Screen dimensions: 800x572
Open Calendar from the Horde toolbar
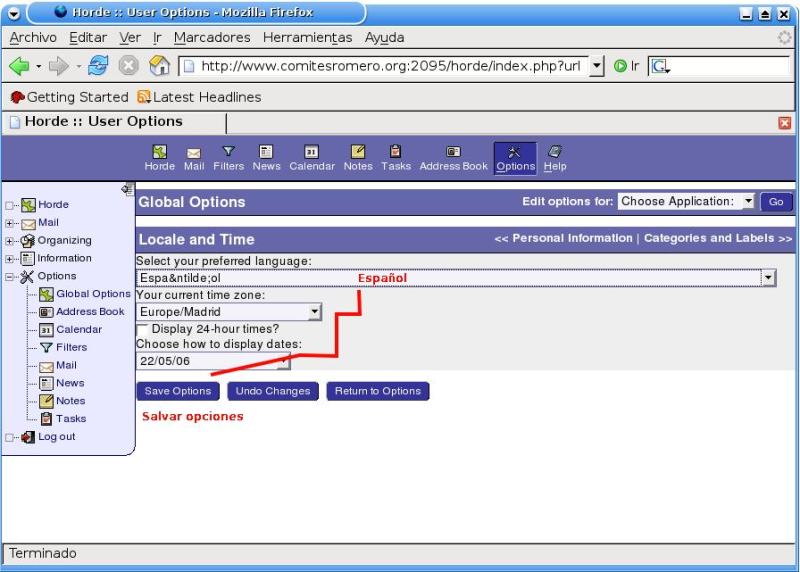tap(311, 157)
